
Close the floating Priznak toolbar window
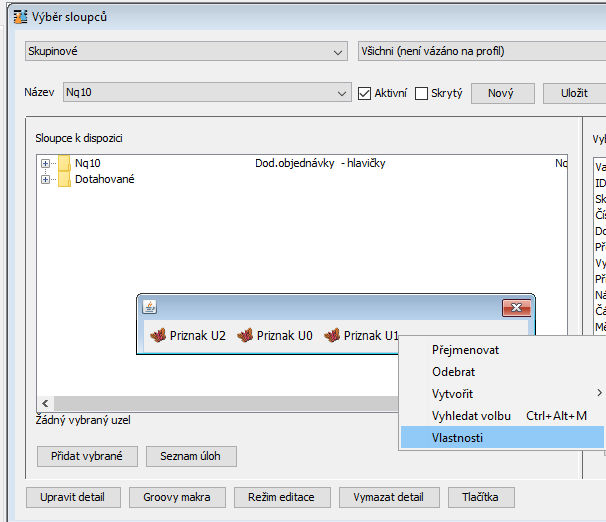514,307
